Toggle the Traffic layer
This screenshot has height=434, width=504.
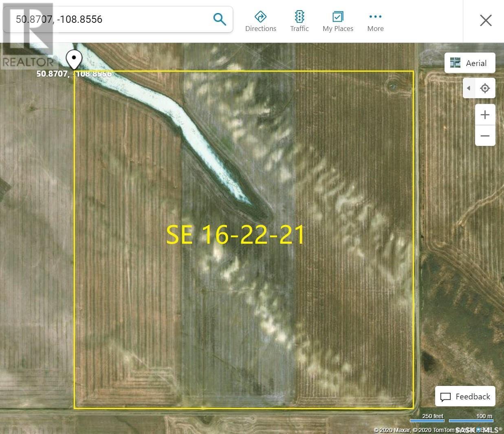coord(299,21)
